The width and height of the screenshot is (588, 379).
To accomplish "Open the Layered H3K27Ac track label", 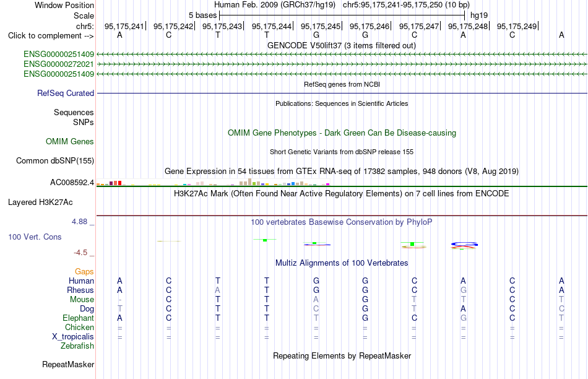I will pyautogui.click(x=40, y=203).
